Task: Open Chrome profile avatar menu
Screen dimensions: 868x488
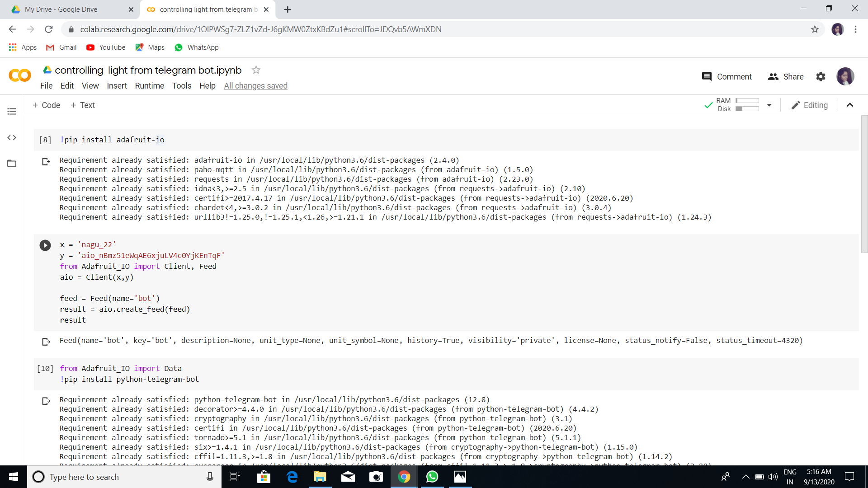Action: [x=838, y=29]
